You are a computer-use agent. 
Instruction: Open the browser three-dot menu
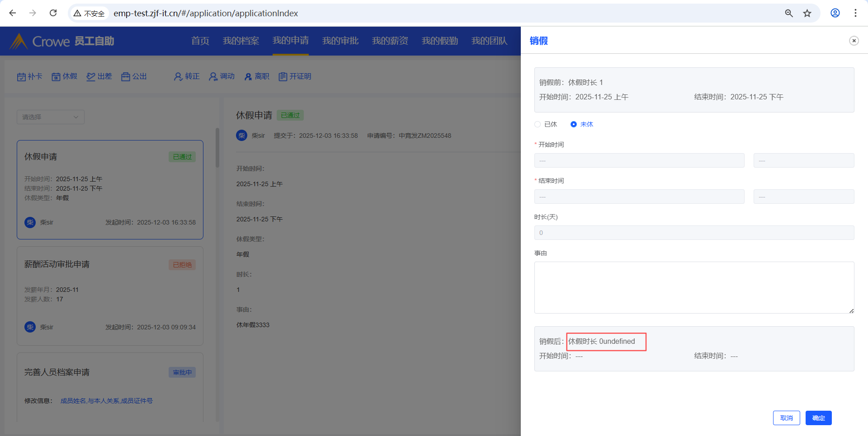click(855, 13)
